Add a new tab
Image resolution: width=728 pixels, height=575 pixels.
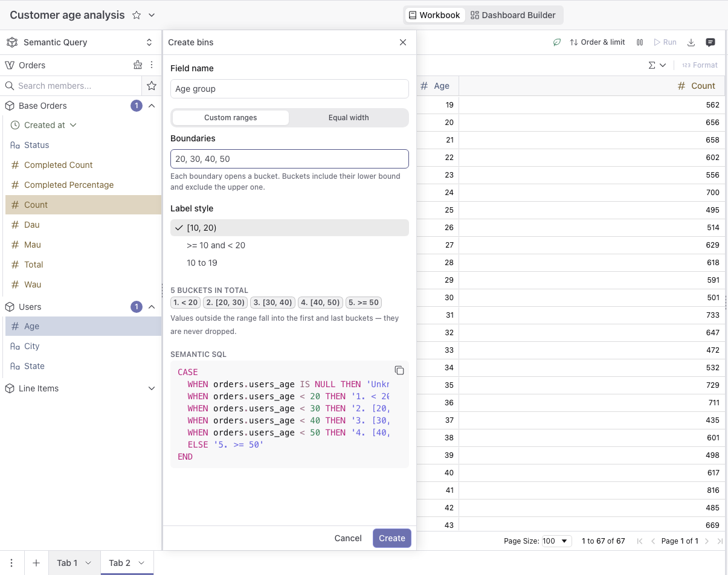(x=36, y=563)
